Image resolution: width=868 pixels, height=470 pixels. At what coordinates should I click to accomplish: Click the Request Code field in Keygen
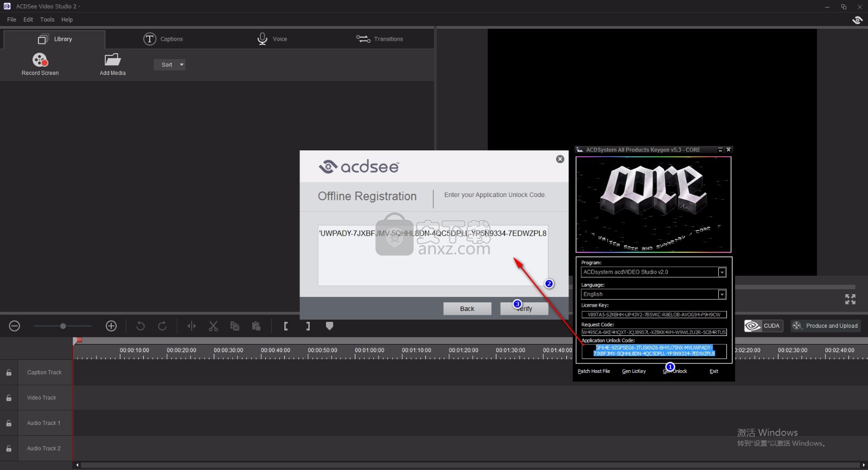click(x=654, y=332)
